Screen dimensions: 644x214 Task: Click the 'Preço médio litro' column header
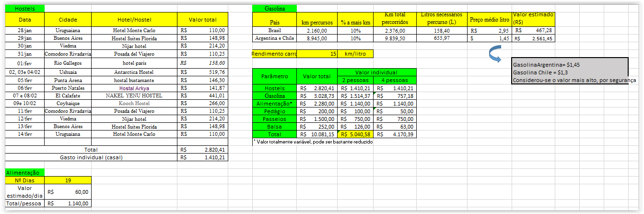click(490, 20)
